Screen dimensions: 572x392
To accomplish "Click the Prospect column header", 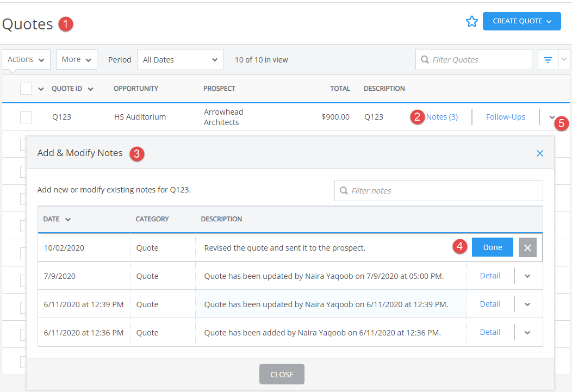I will tap(219, 89).
